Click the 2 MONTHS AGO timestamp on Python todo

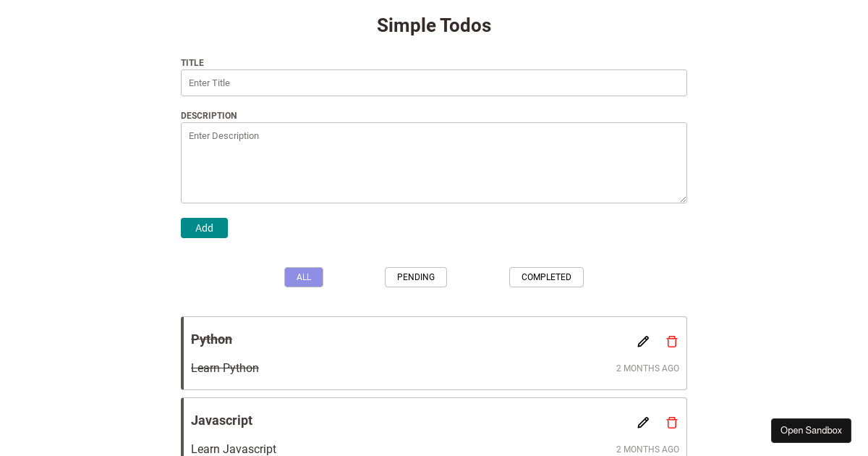pyautogui.click(x=647, y=368)
